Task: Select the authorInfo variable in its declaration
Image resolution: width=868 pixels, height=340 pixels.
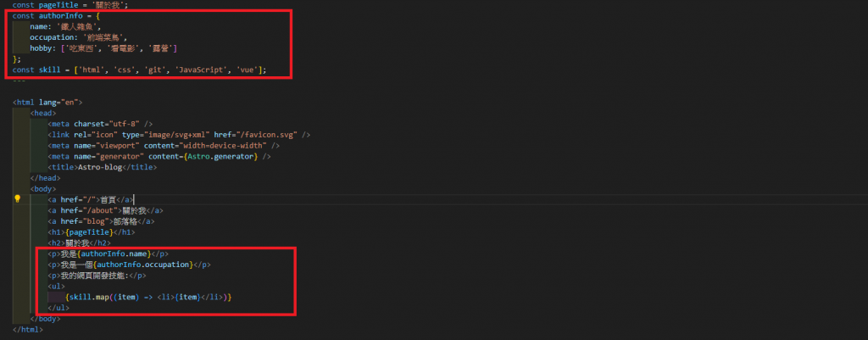Action: coord(61,16)
